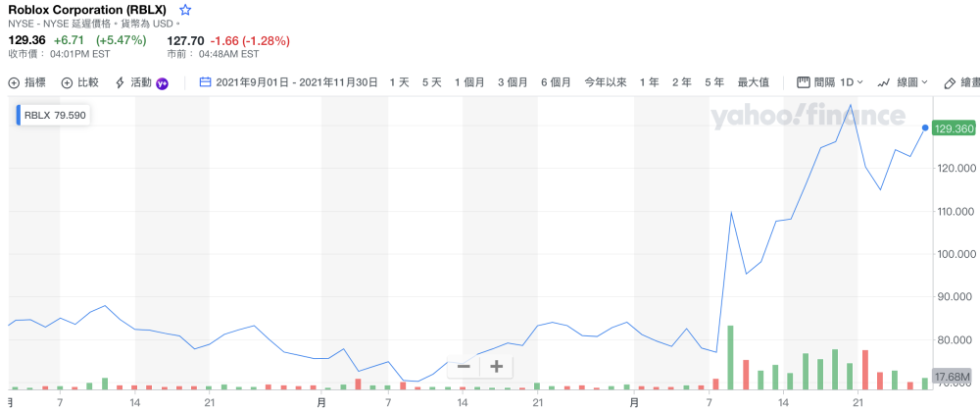The image size is (980, 410).
Task: Open 活動 events lightning icon
Action: point(121,82)
